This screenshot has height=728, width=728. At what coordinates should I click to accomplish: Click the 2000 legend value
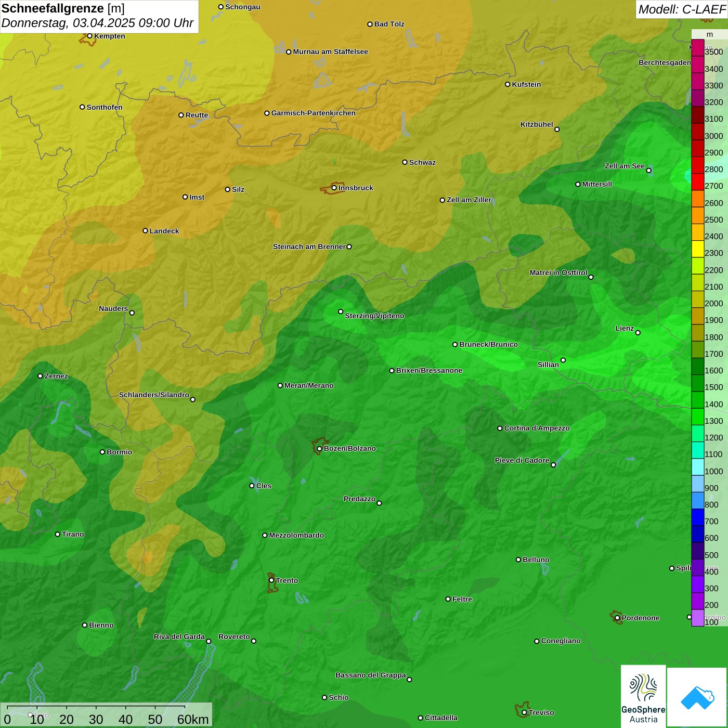click(x=714, y=304)
